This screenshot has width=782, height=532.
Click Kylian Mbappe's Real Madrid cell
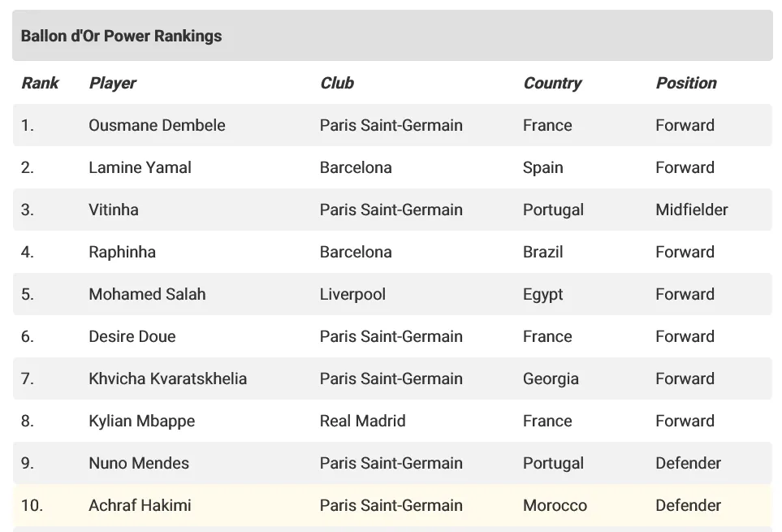click(x=362, y=422)
